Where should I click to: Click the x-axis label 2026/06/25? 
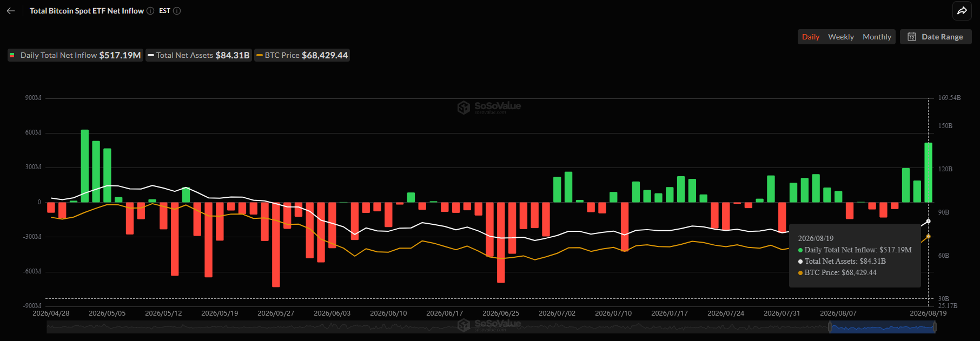[x=501, y=313]
